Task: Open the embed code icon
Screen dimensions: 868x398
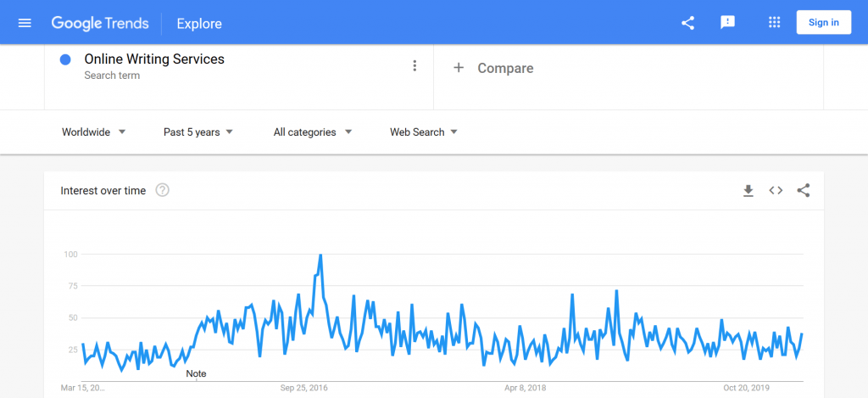Action: tap(776, 191)
